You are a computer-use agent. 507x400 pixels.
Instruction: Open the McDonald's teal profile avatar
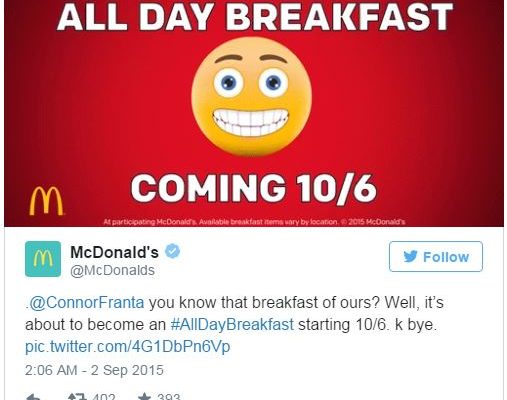(x=43, y=259)
